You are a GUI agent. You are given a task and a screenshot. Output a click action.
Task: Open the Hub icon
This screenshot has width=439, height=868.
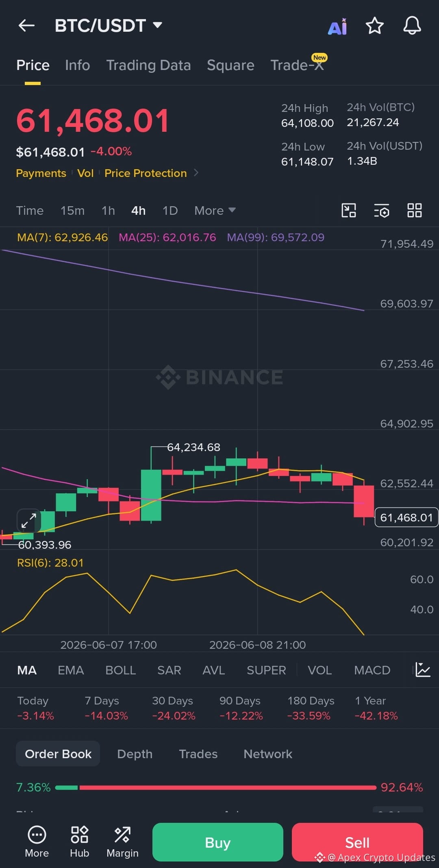(80, 842)
